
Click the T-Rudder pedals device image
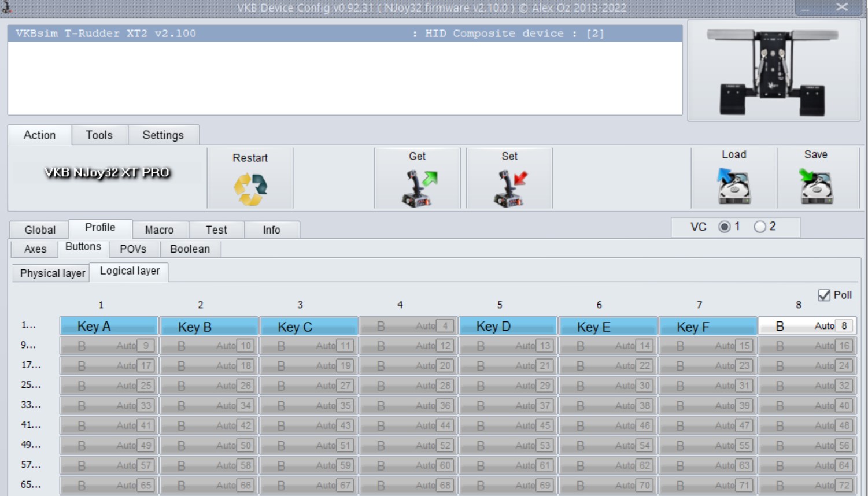773,72
